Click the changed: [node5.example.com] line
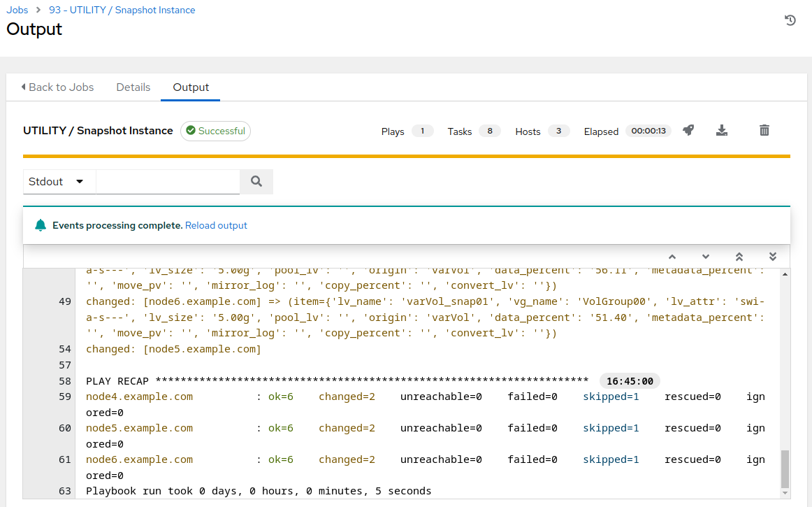 173,349
